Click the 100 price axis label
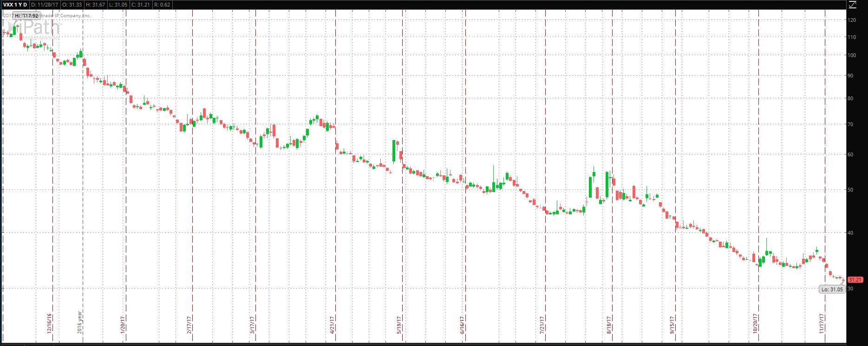This screenshot has height=346, width=868. tap(852, 55)
